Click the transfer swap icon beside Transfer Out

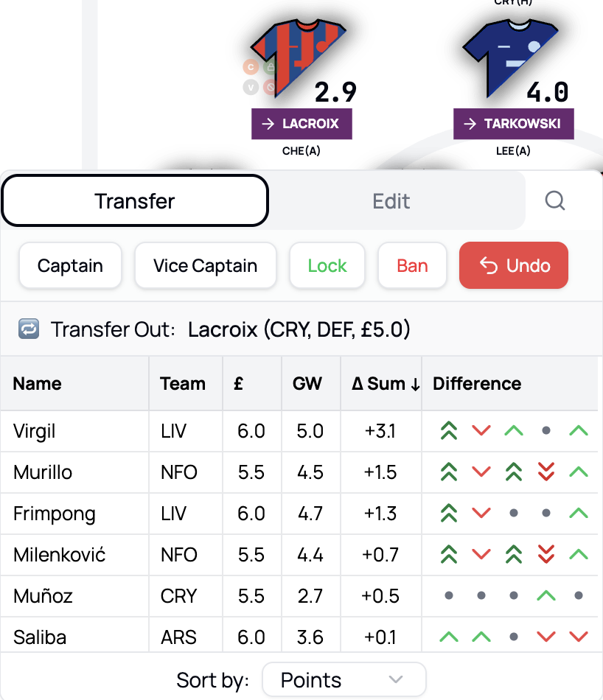[x=27, y=329]
